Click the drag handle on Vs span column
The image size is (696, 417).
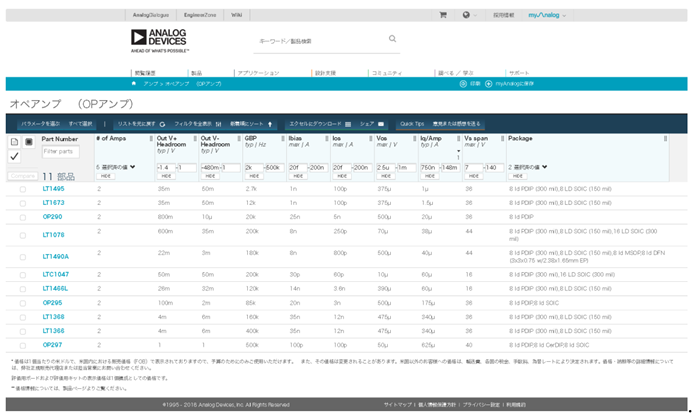[502, 139]
